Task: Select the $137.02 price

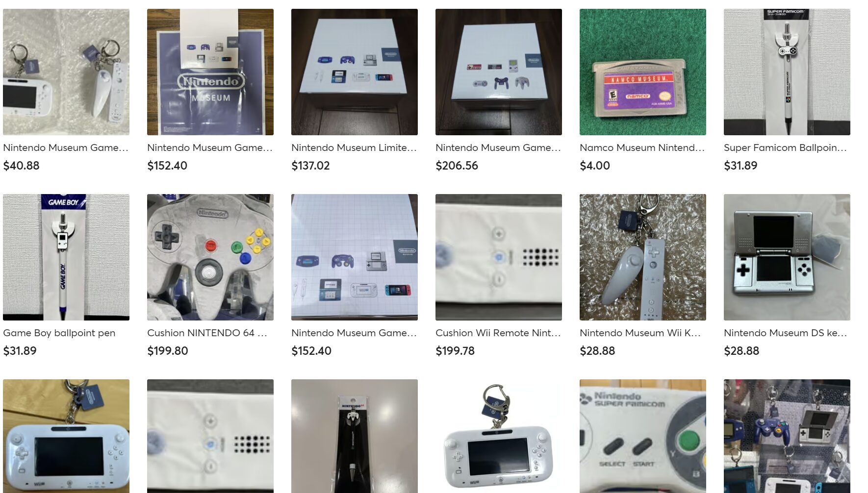Action: coord(310,166)
